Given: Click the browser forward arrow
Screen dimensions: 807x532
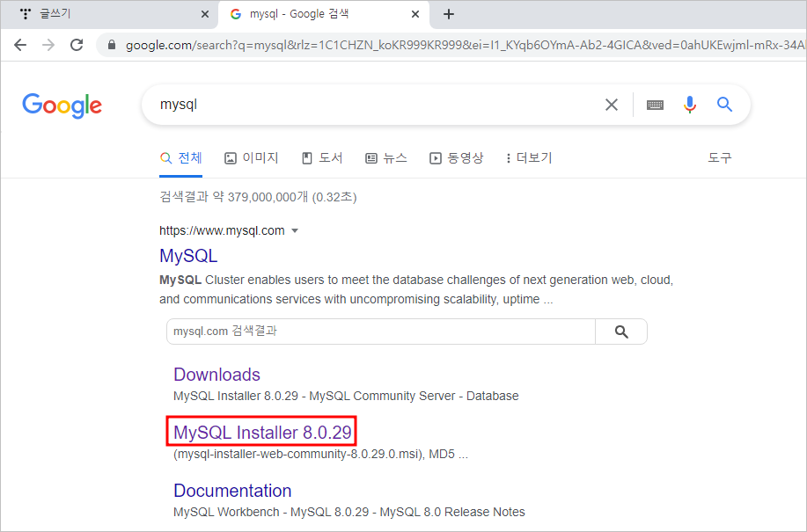Looking at the screenshot, I should (48, 45).
